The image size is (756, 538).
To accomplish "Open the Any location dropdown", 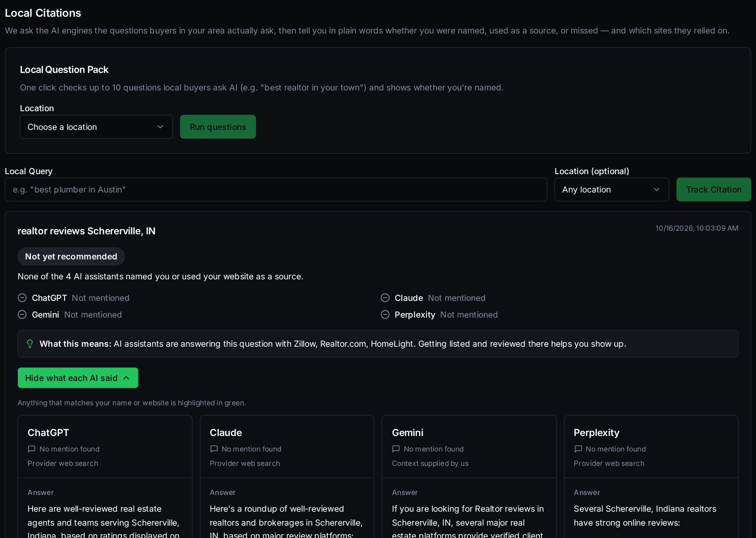I will point(612,189).
